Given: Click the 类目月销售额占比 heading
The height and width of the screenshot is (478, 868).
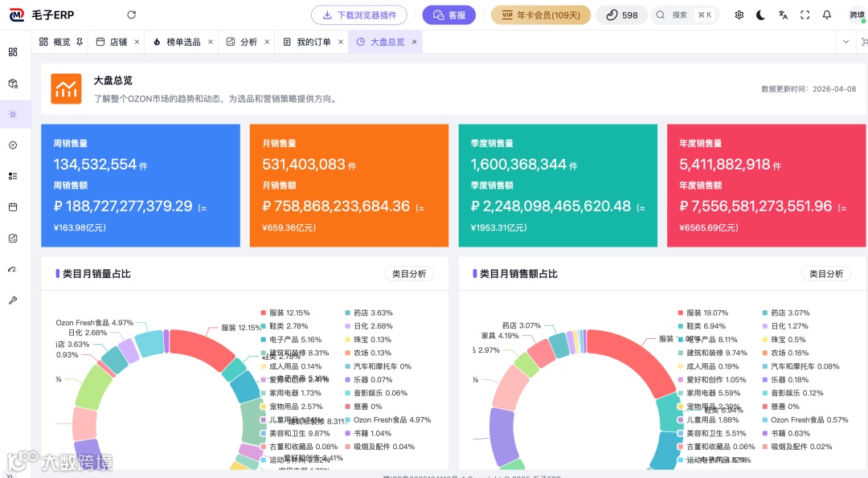Looking at the screenshot, I should pos(518,274).
